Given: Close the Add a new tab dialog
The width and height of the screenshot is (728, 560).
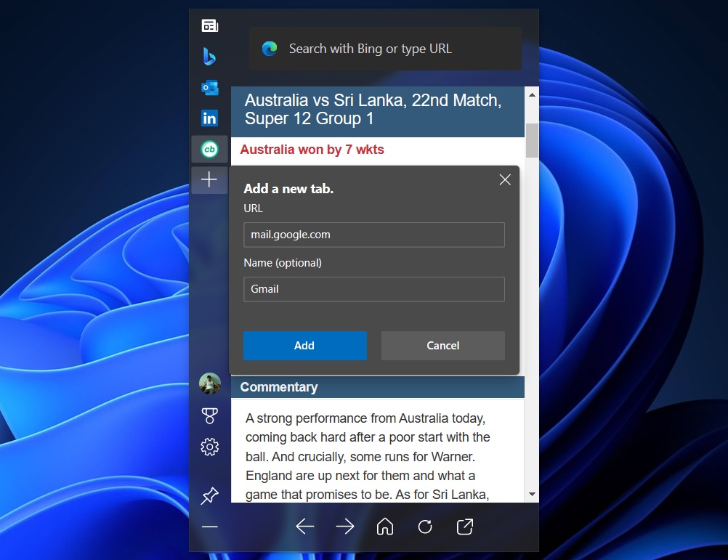Looking at the screenshot, I should [505, 179].
